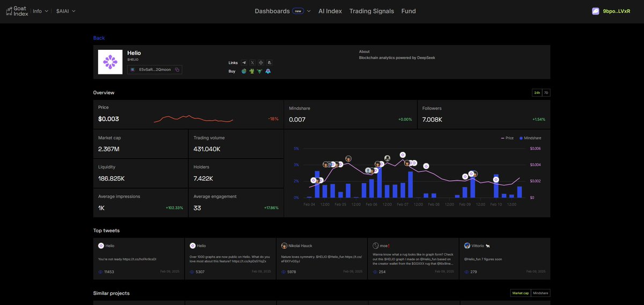This screenshot has width=644, height=305.
Task: Click the second Buy exchange icon
Action: [x=252, y=71]
